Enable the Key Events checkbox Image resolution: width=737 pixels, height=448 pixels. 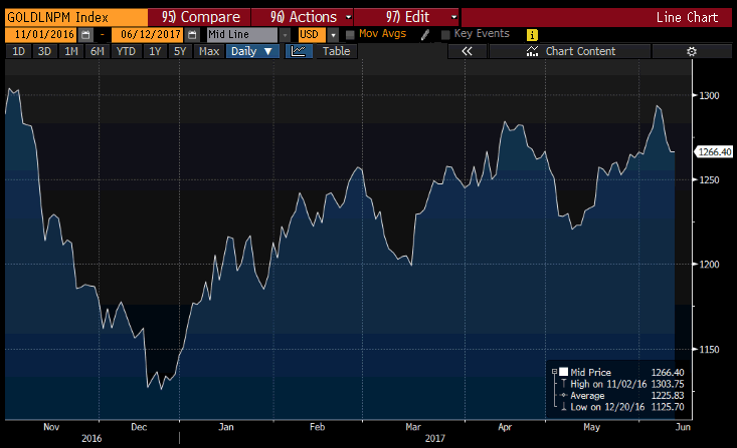[x=446, y=34]
